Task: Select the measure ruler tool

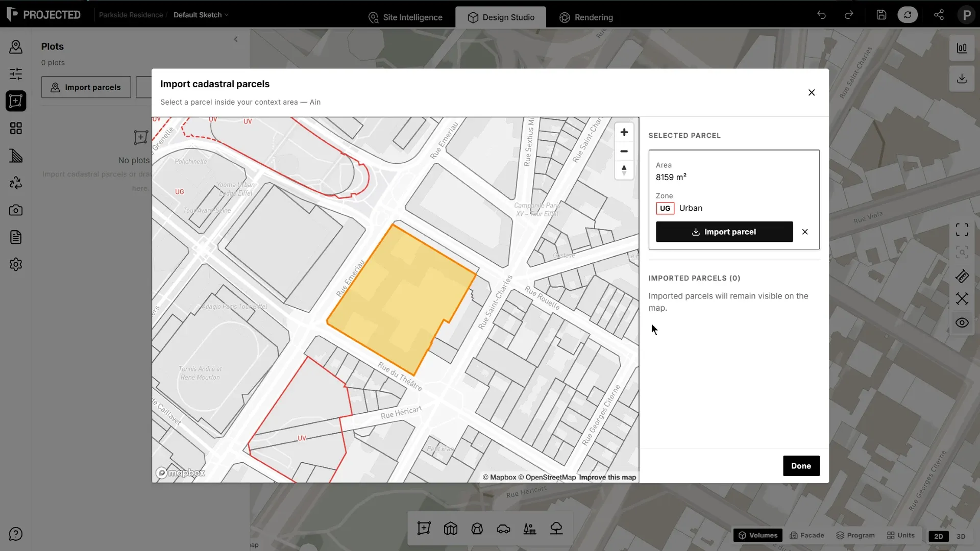Action: [x=962, y=277]
